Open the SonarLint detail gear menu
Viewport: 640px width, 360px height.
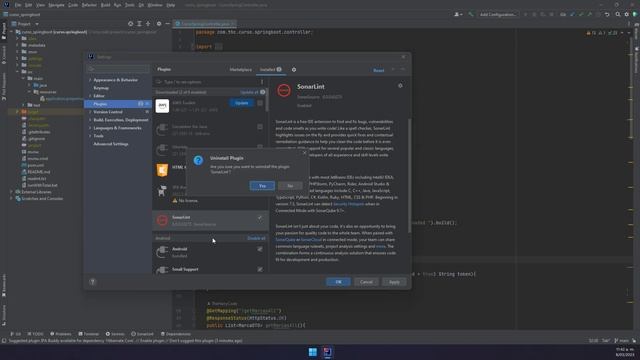[400, 86]
